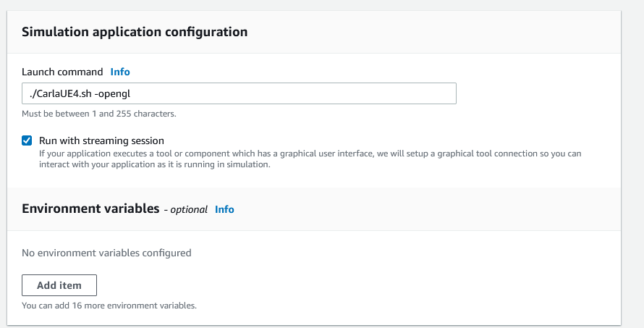The height and width of the screenshot is (328, 644).
Task: Click the streaming session description paragraph
Action: [x=289, y=154]
